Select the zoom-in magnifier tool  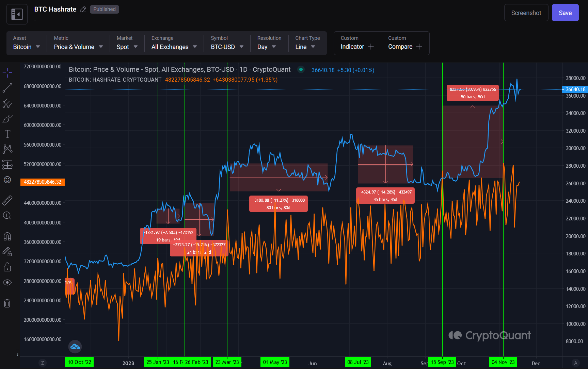7,216
